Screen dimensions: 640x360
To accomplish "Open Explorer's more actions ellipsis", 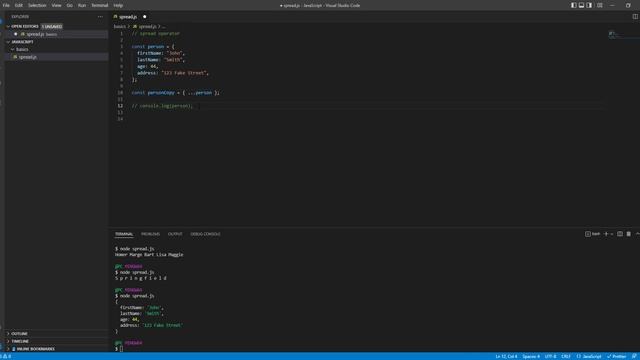I will [100, 17].
